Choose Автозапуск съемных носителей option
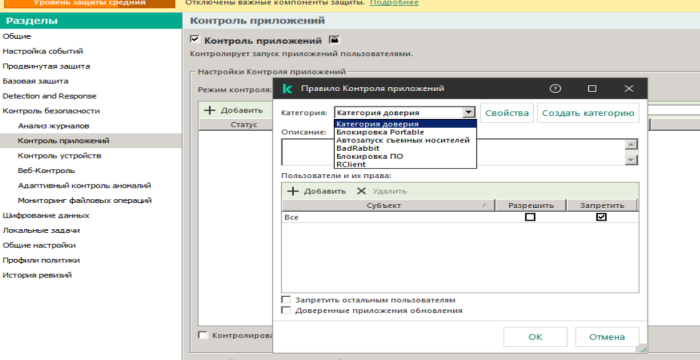Image resolution: width=700 pixels, height=360 pixels. pyautogui.click(x=405, y=140)
